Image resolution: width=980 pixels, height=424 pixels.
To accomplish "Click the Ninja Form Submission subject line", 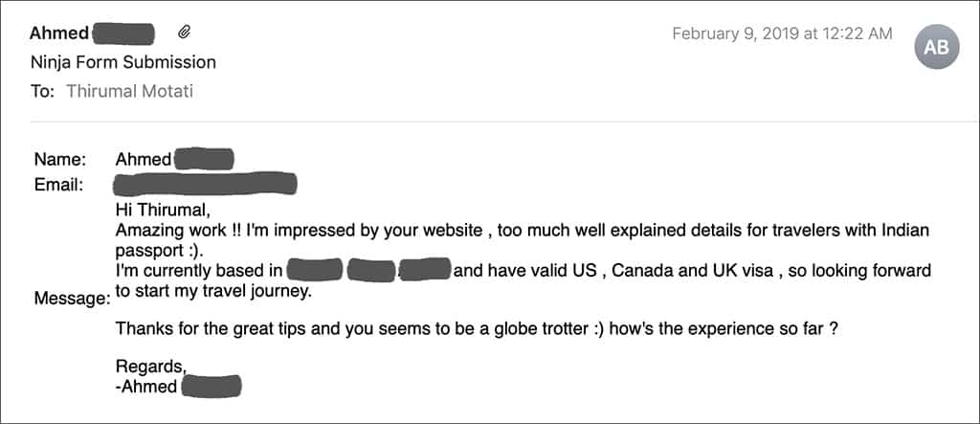I will [x=123, y=62].
